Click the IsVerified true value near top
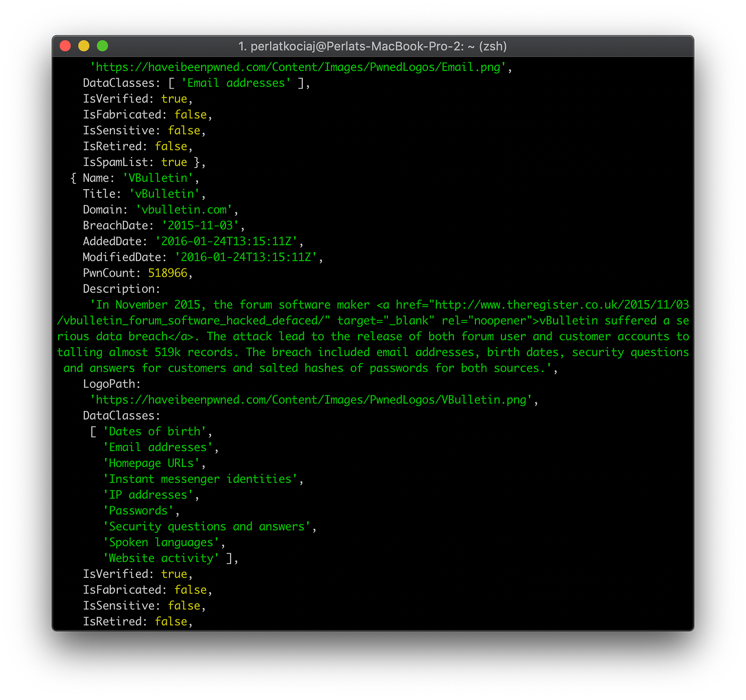The height and width of the screenshot is (700, 746). coord(174,98)
